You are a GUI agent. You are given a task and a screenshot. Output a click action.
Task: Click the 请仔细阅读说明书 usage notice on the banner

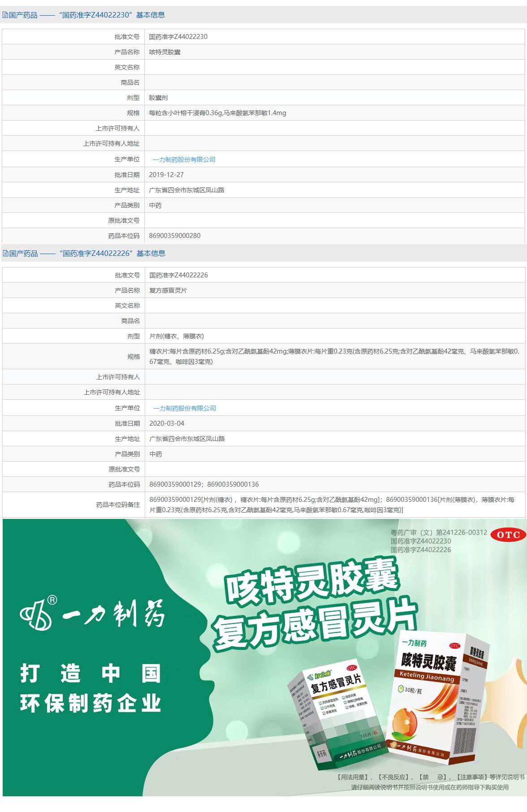pos(429,787)
